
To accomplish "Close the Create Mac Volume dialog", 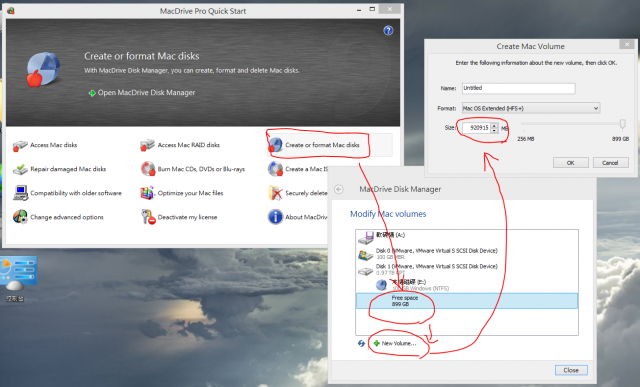I will point(627,44).
